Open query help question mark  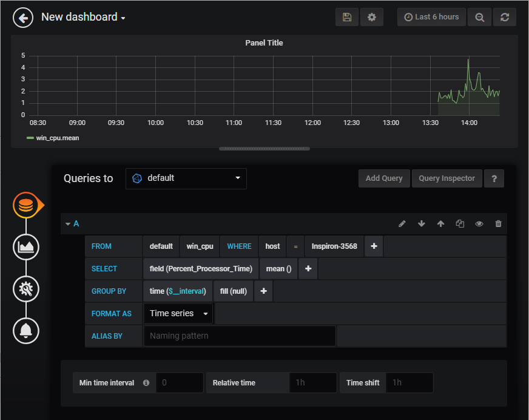click(x=494, y=178)
